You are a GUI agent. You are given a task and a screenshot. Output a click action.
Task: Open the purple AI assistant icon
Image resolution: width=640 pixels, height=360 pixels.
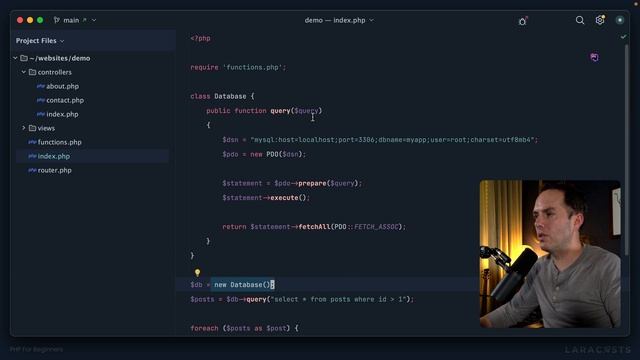tap(594, 57)
